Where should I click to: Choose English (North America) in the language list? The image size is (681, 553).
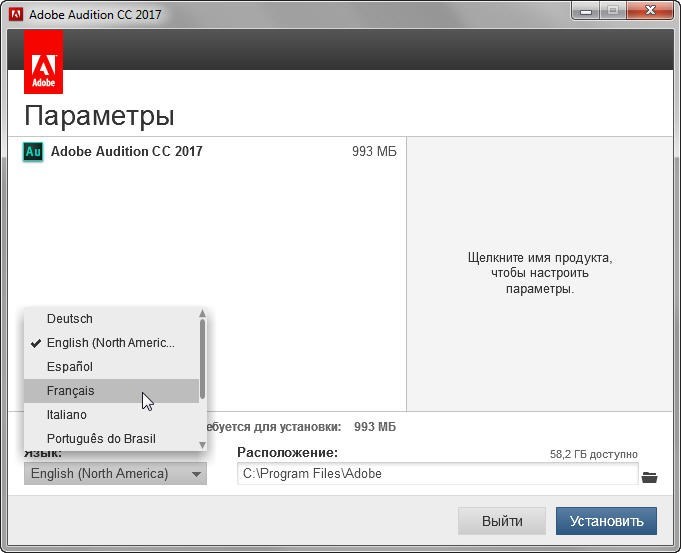click(111, 343)
